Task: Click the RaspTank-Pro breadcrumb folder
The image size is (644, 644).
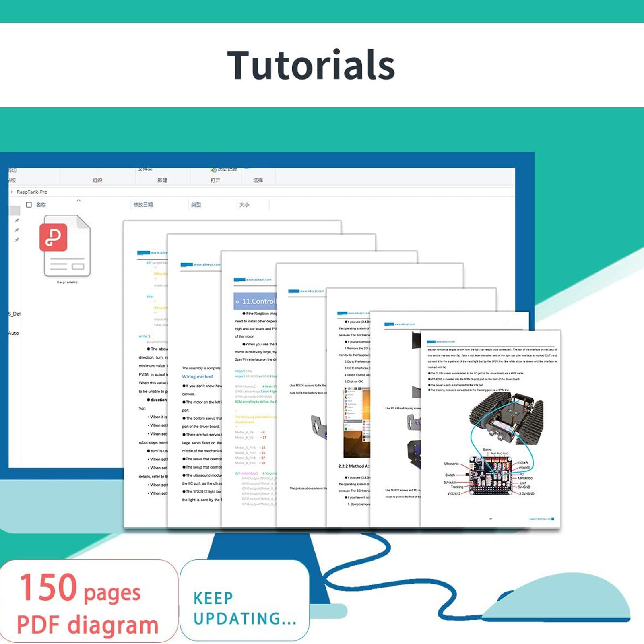Action: (x=32, y=192)
